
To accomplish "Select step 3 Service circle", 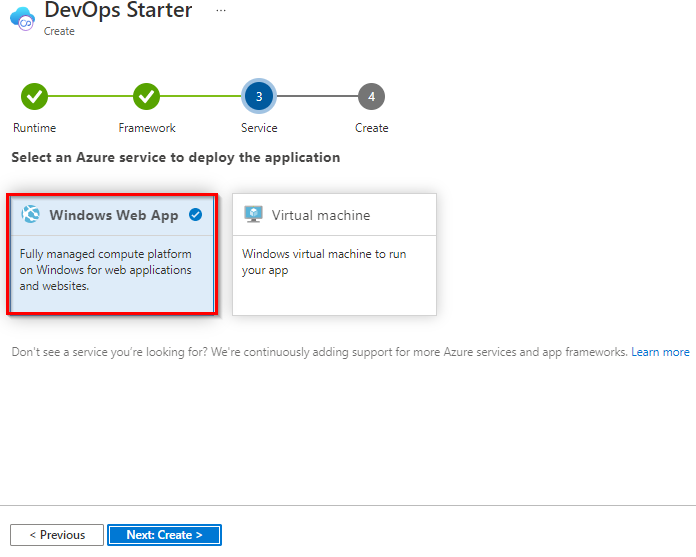I will point(259,96).
